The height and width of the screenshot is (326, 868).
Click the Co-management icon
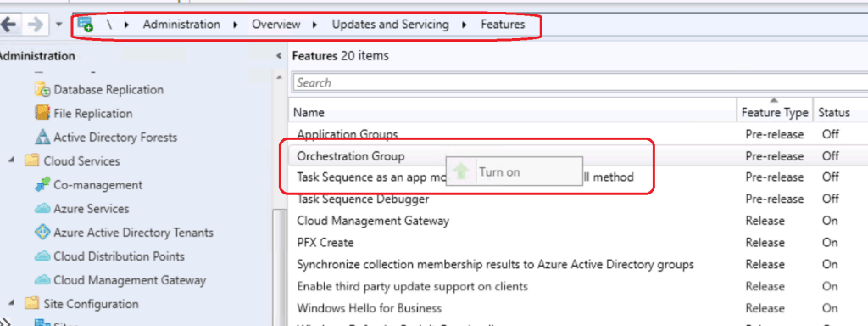[x=42, y=185]
